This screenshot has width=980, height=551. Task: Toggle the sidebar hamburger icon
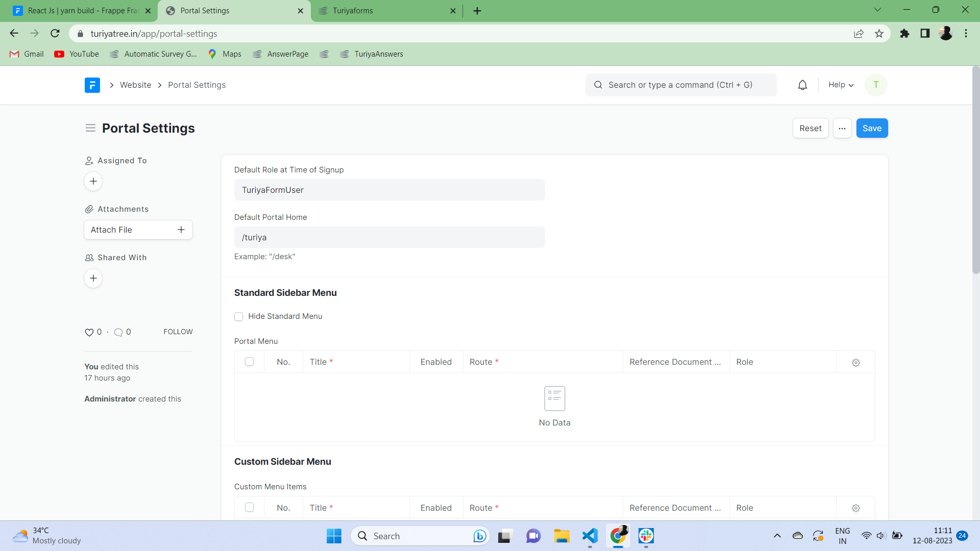pos(90,128)
